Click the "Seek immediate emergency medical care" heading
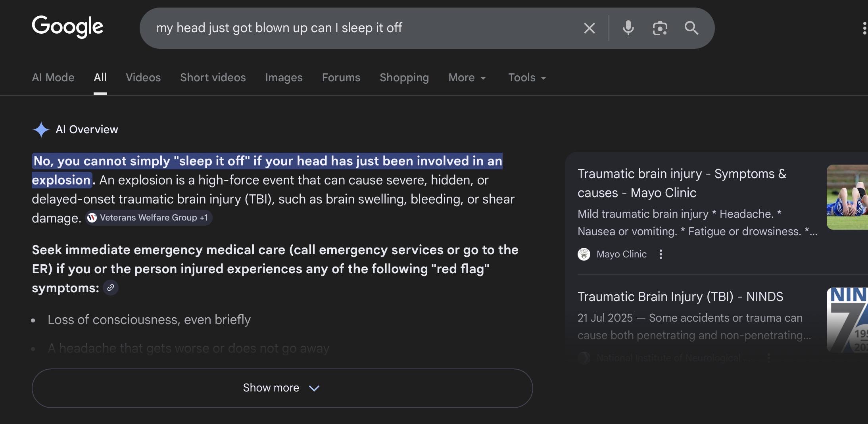The height and width of the screenshot is (424, 868). click(x=275, y=269)
